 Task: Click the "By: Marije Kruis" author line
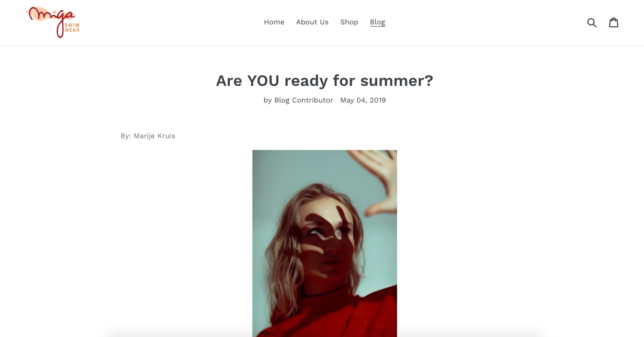pos(148,136)
